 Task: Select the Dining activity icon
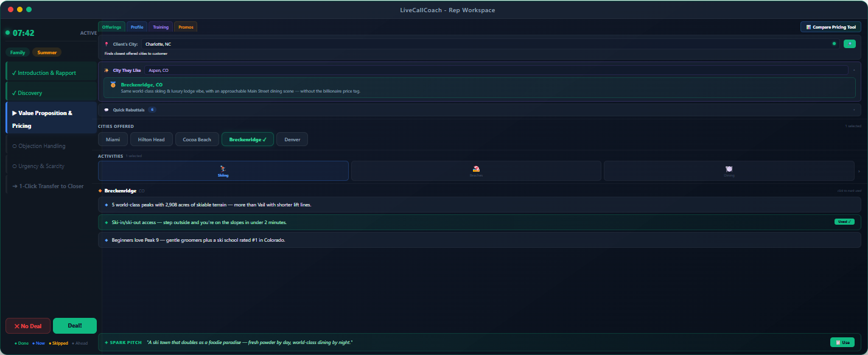(729, 169)
